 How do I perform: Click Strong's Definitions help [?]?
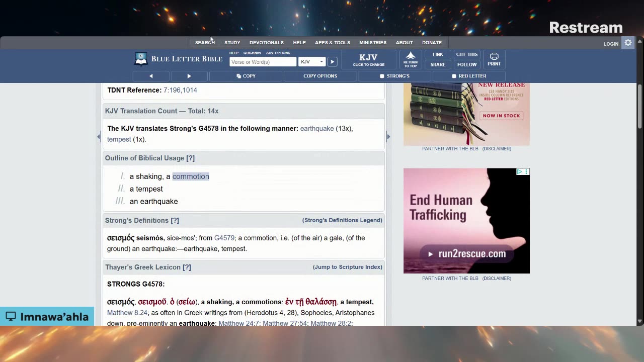175,220
